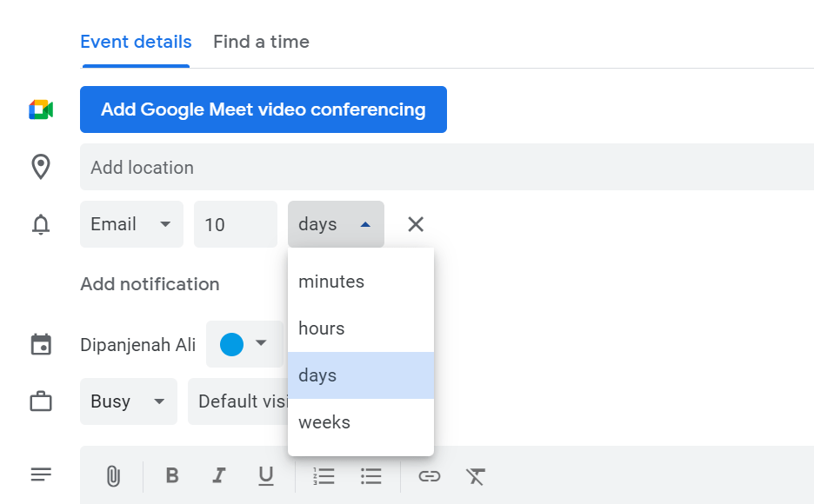Attach a file with the paperclip icon

click(x=113, y=476)
